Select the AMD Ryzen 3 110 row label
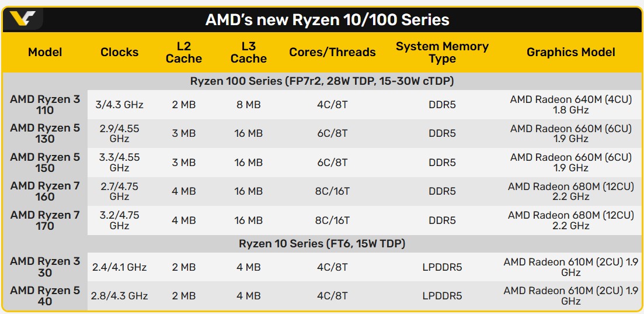Viewport: 644px width, 314px height. [45, 105]
